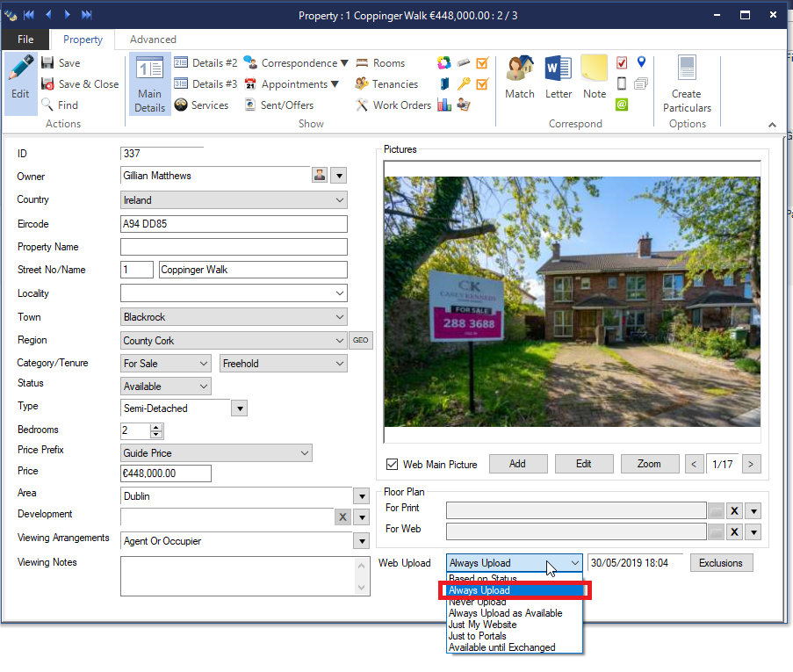
Task: Toggle the Web Main Picture checkbox
Action: 392,465
